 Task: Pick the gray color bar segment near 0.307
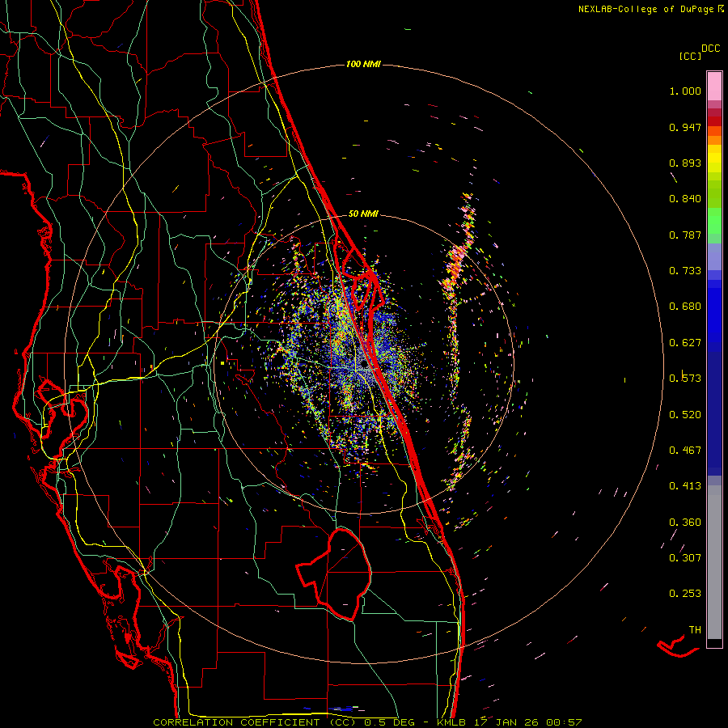[714, 562]
